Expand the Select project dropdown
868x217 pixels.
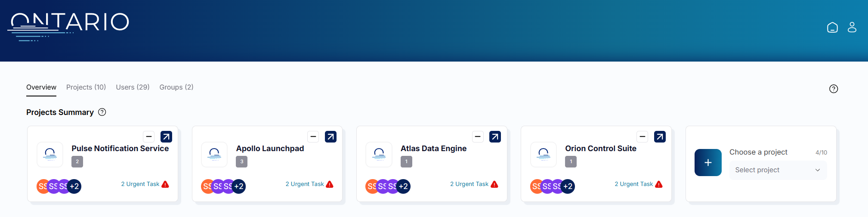tap(778, 170)
